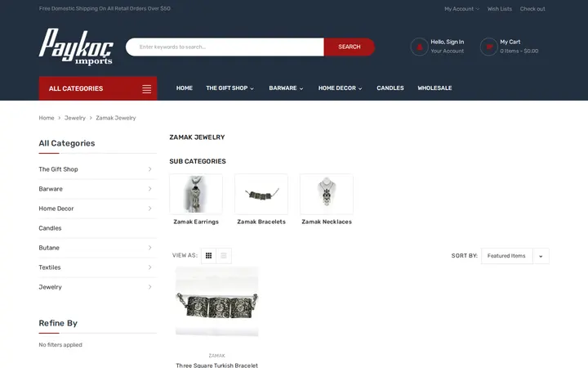The width and height of the screenshot is (588, 368).
Task: Select Butane in sidebar categories
Action: click(49, 248)
